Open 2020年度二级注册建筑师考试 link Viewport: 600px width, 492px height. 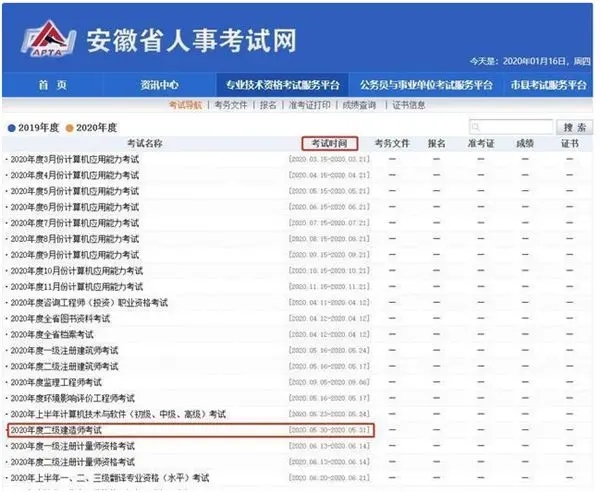coord(64,367)
